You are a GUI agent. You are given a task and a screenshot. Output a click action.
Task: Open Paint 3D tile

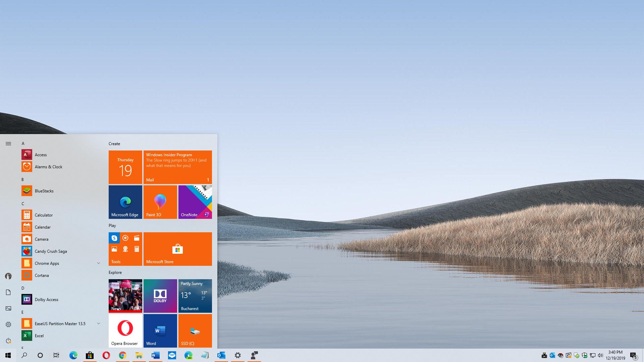point(160,202)
